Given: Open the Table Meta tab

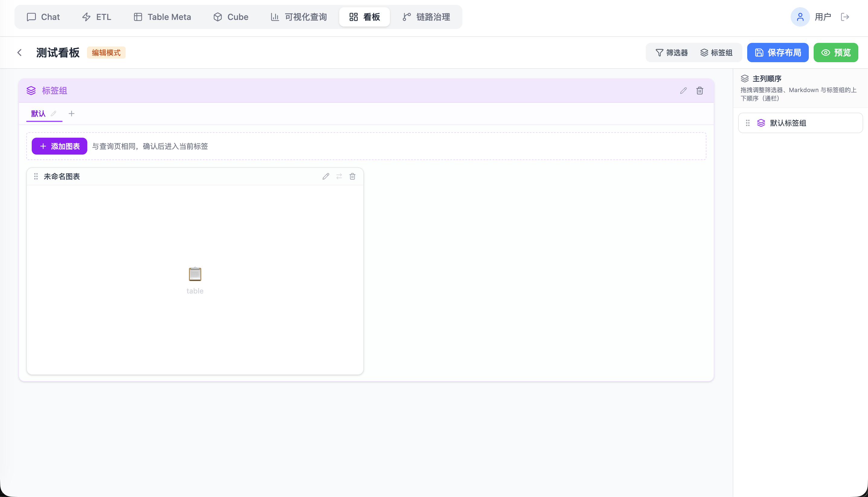Looking at the screenshot, I should tap(162, 17).
